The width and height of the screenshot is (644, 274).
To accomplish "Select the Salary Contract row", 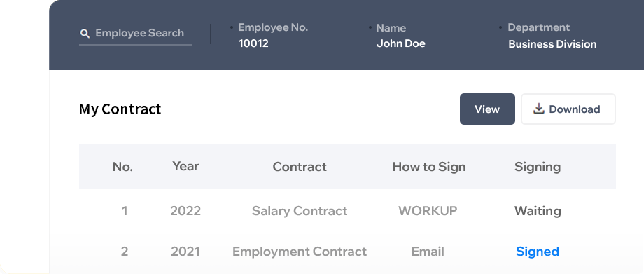I will [x=347, y=211].
